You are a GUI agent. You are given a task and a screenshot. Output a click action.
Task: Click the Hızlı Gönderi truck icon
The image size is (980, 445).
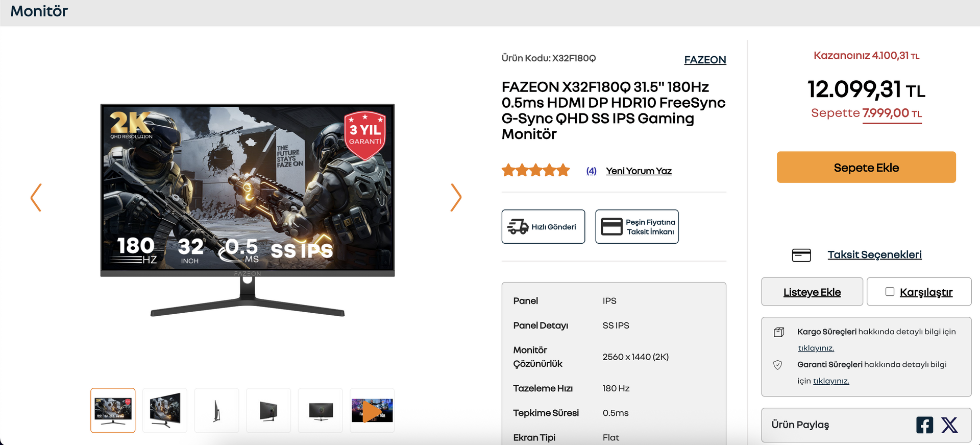click(518, 226)
